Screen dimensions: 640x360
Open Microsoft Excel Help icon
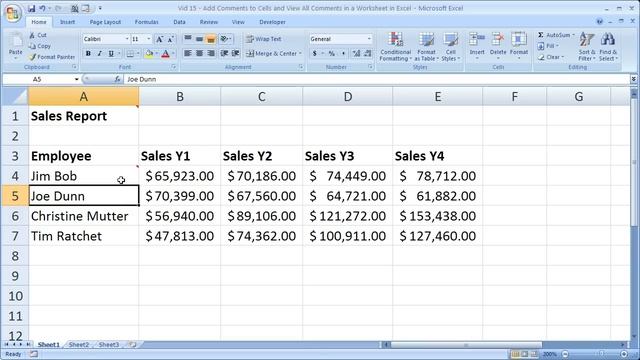click(599, 22)
